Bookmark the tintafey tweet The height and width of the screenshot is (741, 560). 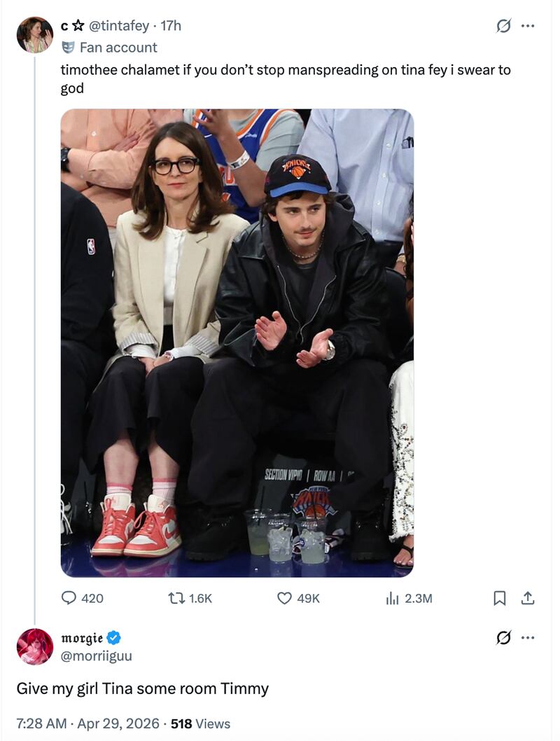(500, 598)
